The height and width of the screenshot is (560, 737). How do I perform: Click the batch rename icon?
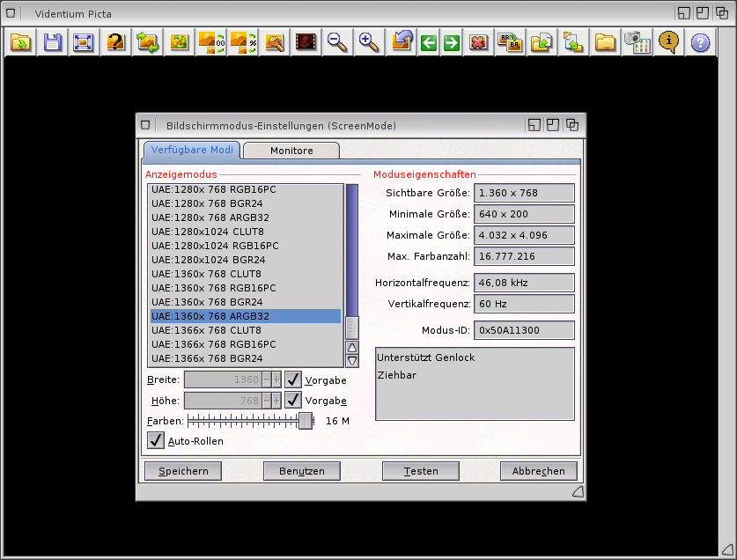tap(510, 42)
